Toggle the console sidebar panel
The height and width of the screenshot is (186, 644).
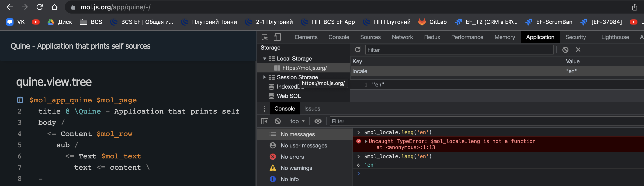pos(264,121)
